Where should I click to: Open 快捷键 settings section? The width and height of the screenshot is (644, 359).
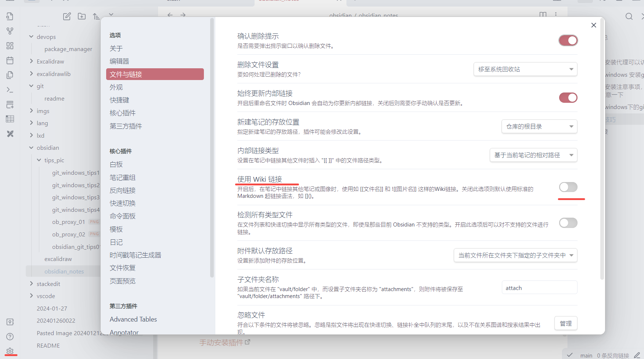(x=119, y=100)
